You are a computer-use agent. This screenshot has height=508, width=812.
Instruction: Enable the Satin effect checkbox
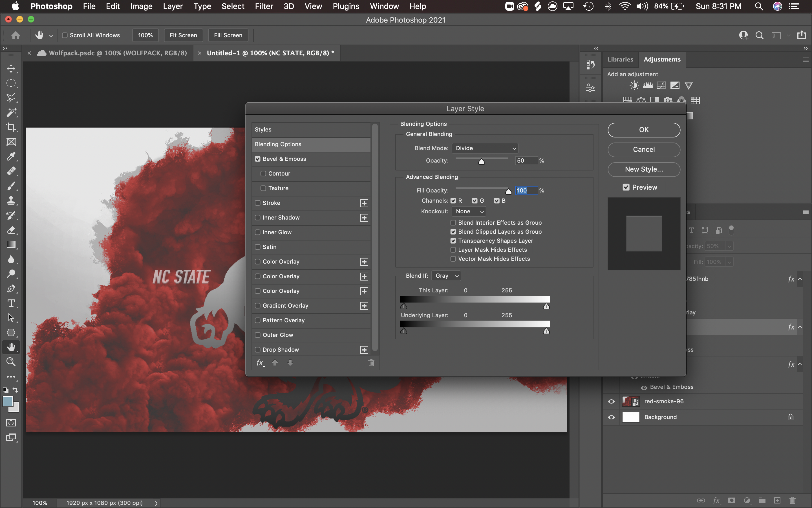[258, 247]
